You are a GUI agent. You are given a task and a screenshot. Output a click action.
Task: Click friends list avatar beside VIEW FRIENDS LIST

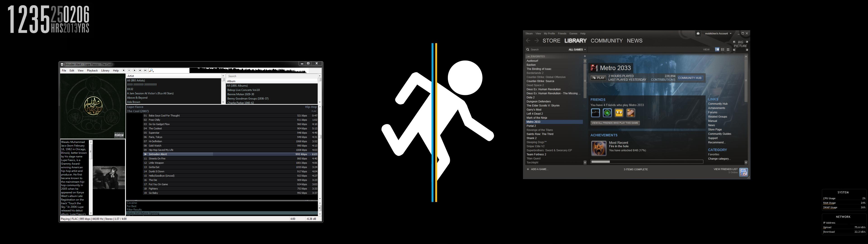(743, 172)
